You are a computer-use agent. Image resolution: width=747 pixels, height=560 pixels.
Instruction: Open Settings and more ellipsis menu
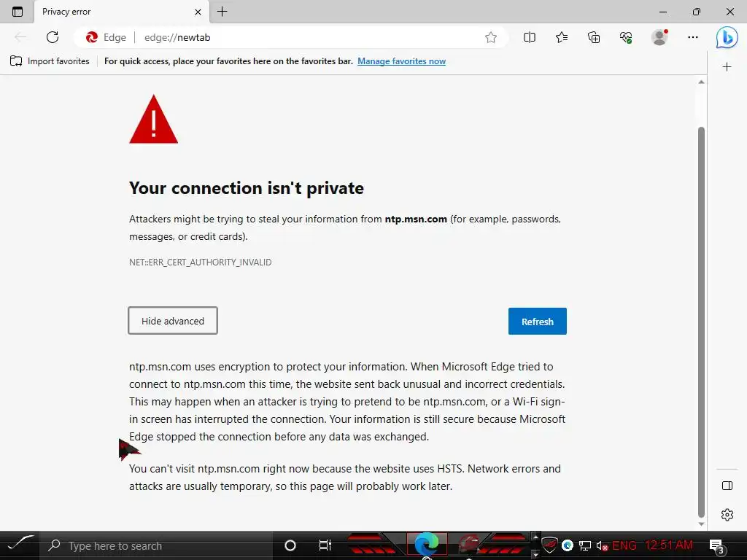pos(693,37)
